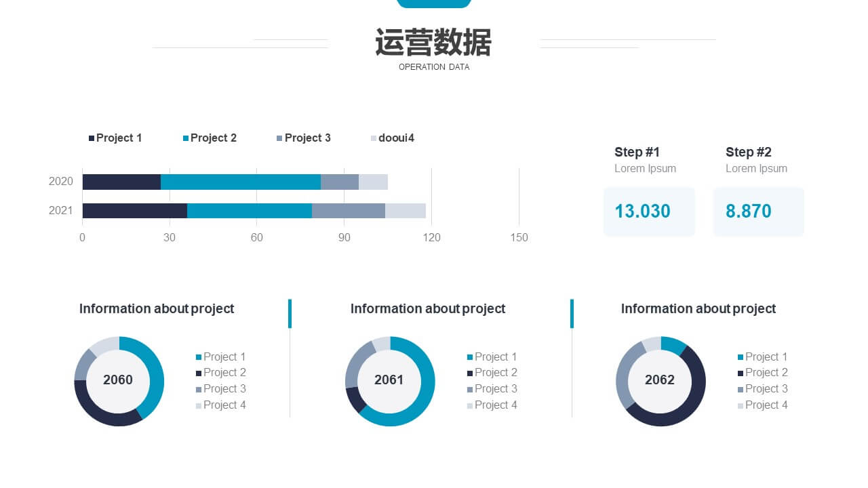Select the bold Project 2 bar chart legend label
This screenshot has height=488, width=868.
(x=214, y=138)
